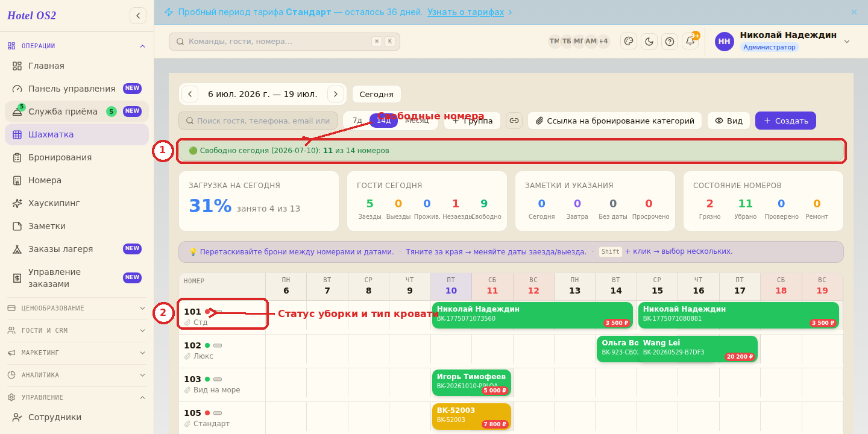868x434 pixels.
Task: Expand the Гости и CRM section
Action: (x=77, y=330)
